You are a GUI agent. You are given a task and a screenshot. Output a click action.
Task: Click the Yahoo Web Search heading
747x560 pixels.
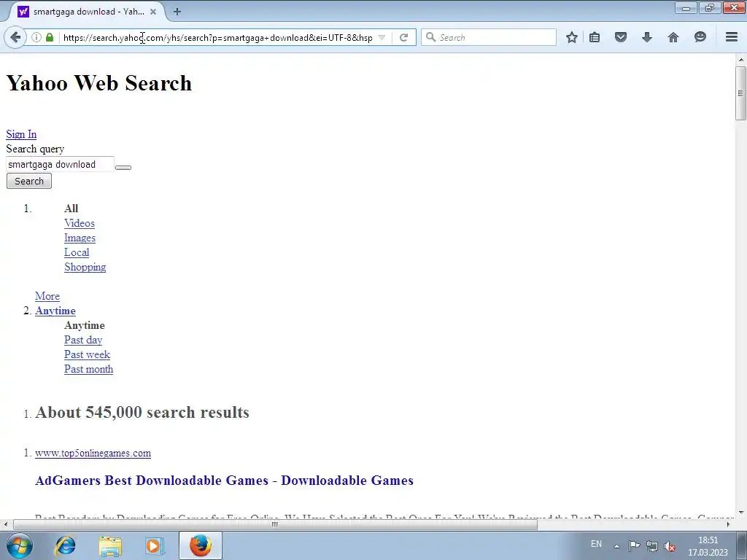pyautogui.click(x=99, y=83)
